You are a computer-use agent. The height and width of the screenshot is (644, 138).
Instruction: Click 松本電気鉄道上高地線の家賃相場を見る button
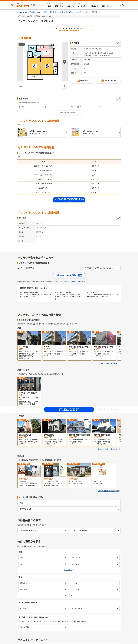point(69,200)
